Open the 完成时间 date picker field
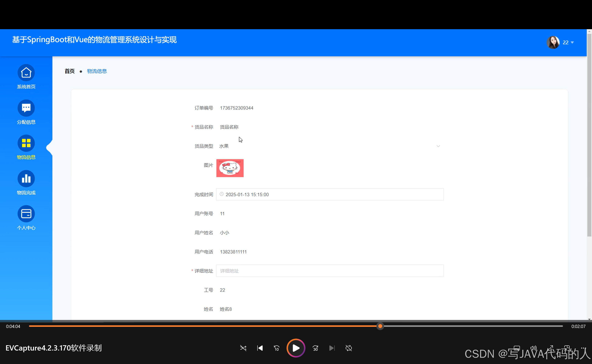 coord(330,194)
